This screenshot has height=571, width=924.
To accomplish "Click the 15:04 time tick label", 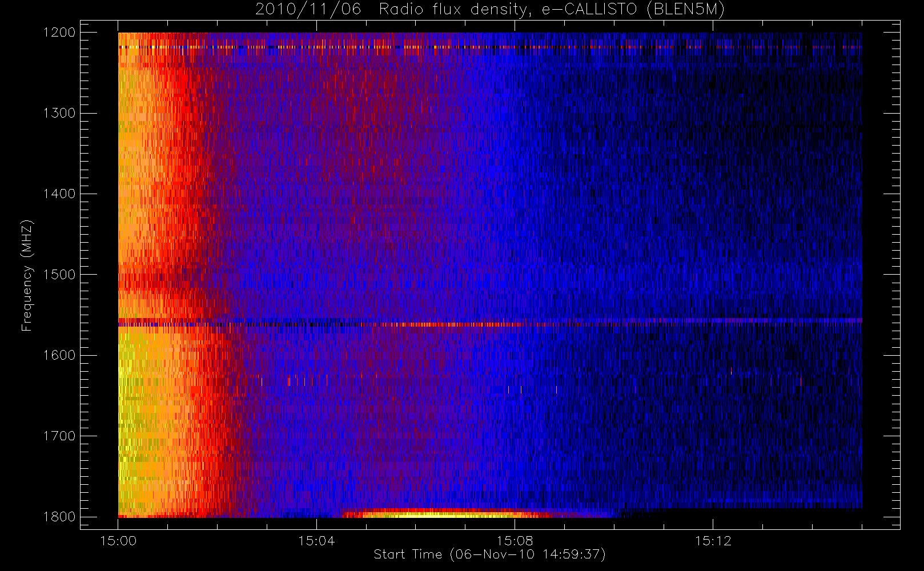I will click(x=316, y=541).
